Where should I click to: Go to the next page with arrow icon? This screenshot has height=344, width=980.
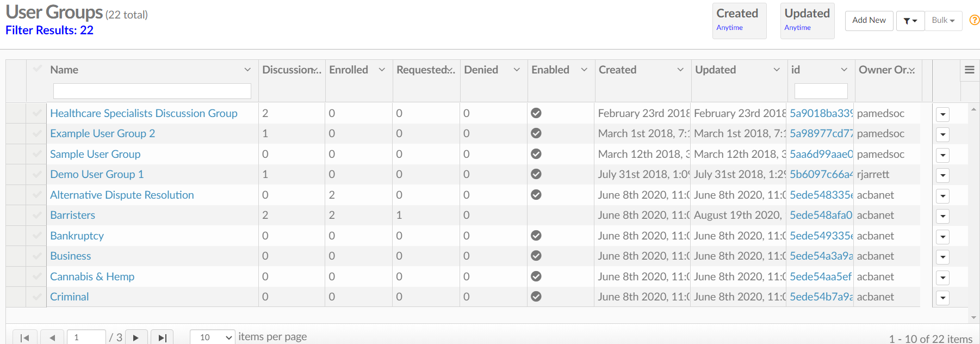point(136,337)
